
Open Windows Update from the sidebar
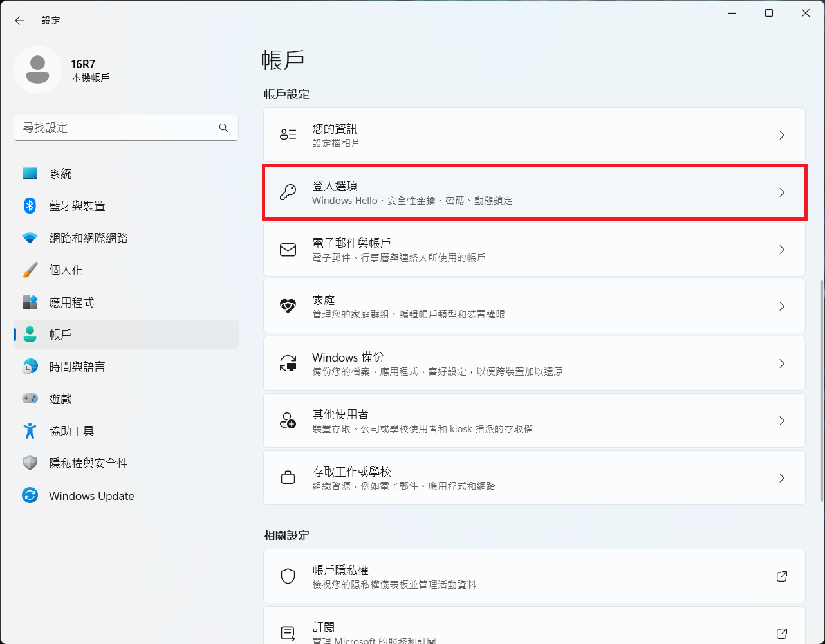tap(91, 496)
